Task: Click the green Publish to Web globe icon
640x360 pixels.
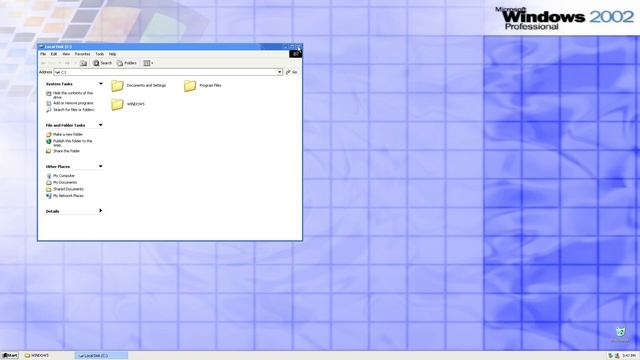Action: [x=49, y=141]
